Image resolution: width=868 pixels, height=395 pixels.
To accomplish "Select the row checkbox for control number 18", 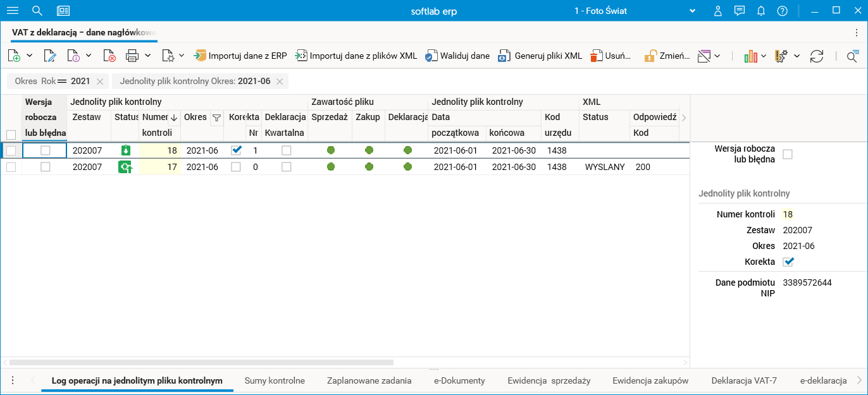I will coord(11,150).
